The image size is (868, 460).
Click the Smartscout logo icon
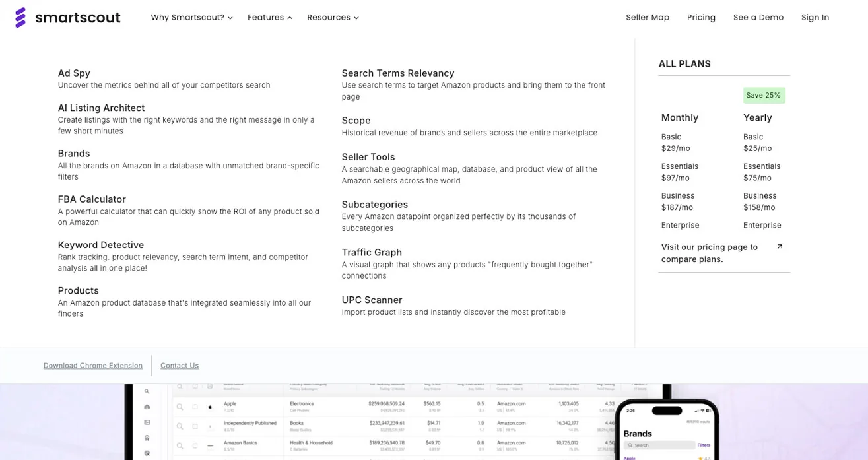20,18
